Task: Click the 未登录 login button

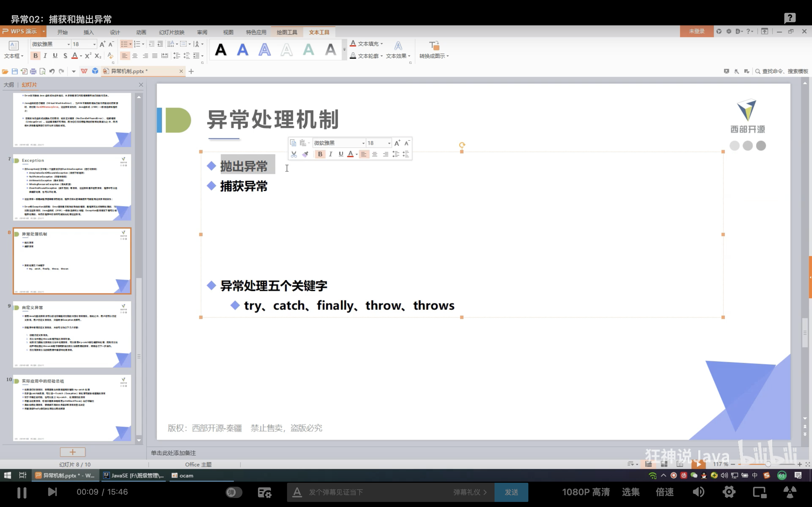Action: pyautogui.click(x=697, y=31)
